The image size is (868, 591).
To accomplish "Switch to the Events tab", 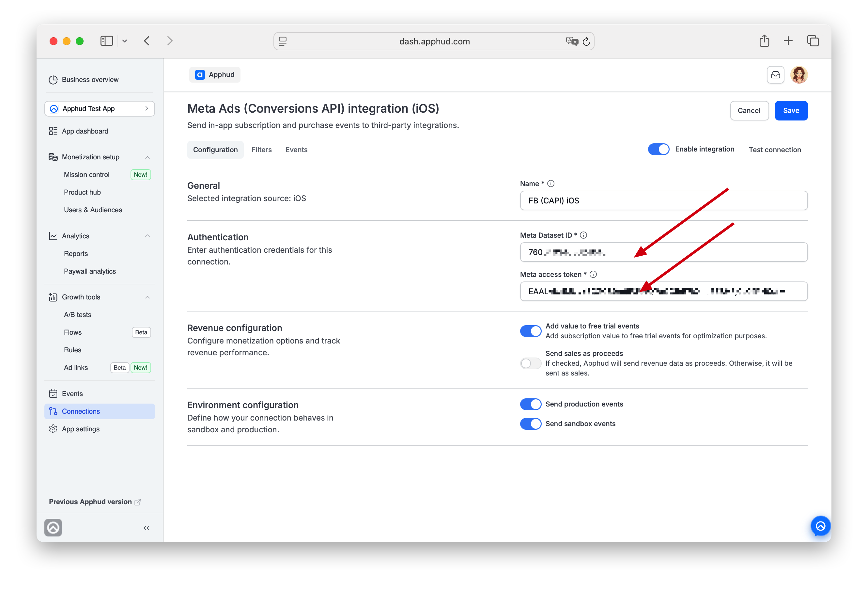I will pyautogui.click(x=296, y=150).
